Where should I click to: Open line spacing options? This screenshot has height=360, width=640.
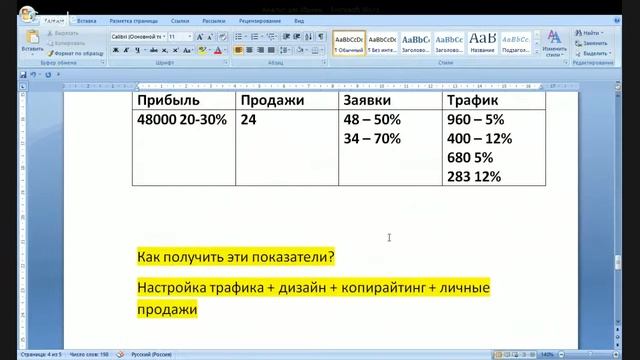click(284, 50)
